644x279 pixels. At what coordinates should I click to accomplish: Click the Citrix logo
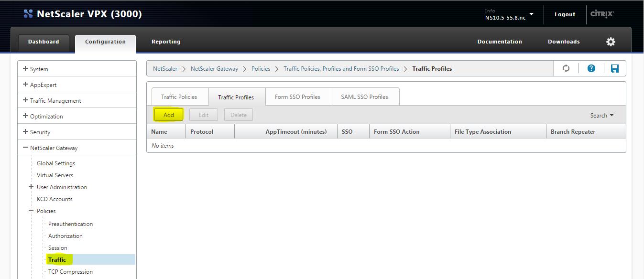pos(602,14)
